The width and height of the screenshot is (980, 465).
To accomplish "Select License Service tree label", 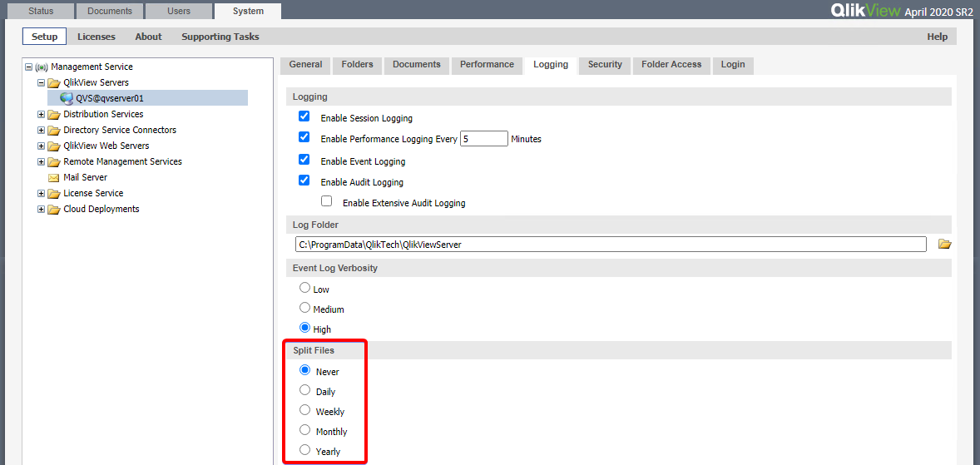I will pos(93,193).
